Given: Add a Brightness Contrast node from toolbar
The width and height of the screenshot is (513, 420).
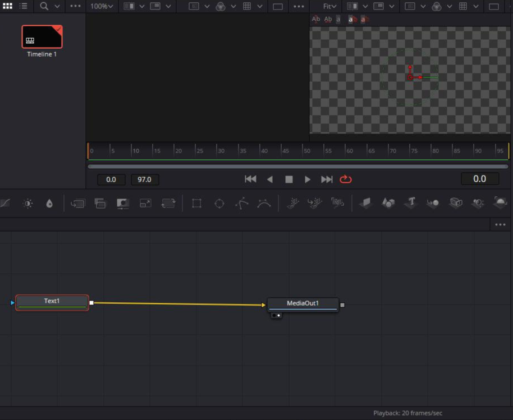Looking at the screenshot, I should point(28,204).
